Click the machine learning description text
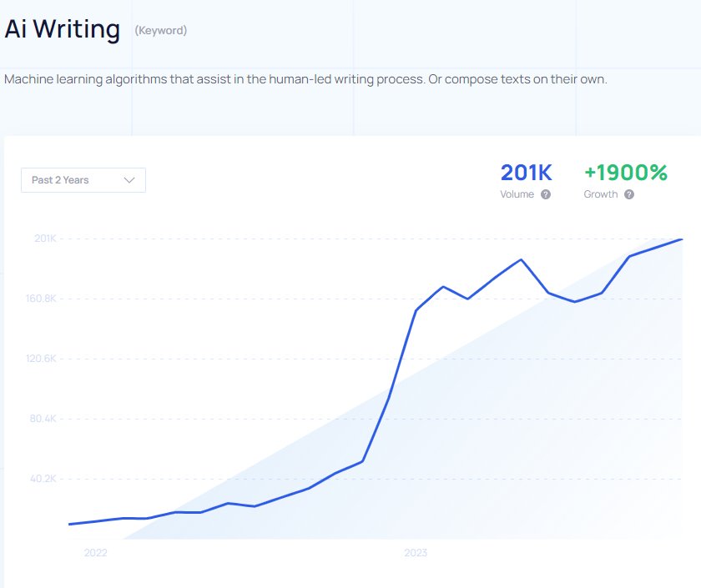Viewport: 701px width, 588px height. (305, 79)
